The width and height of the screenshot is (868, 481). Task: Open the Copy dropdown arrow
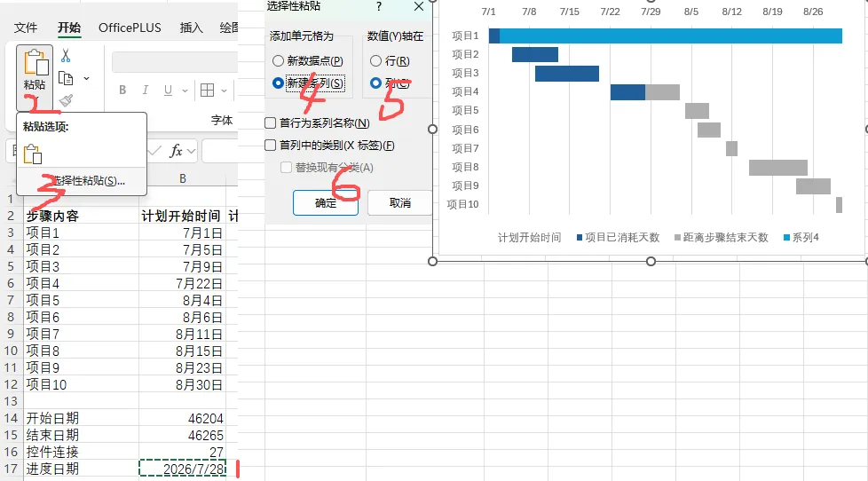point(86,79)
